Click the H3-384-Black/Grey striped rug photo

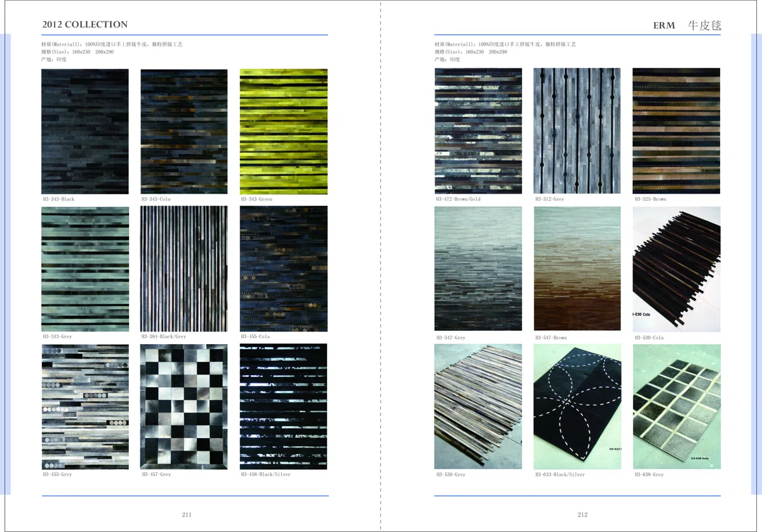pyautogui.click(x=184, y=269)
